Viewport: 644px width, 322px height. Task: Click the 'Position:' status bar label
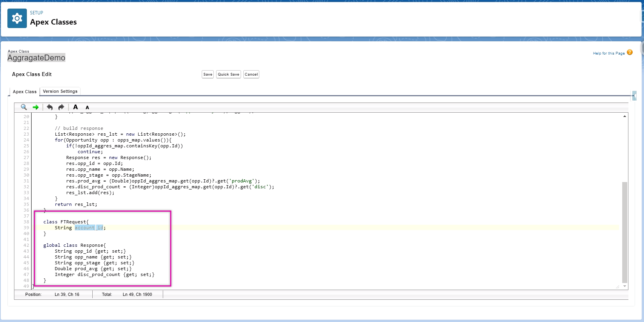click(x=33, y=294)
